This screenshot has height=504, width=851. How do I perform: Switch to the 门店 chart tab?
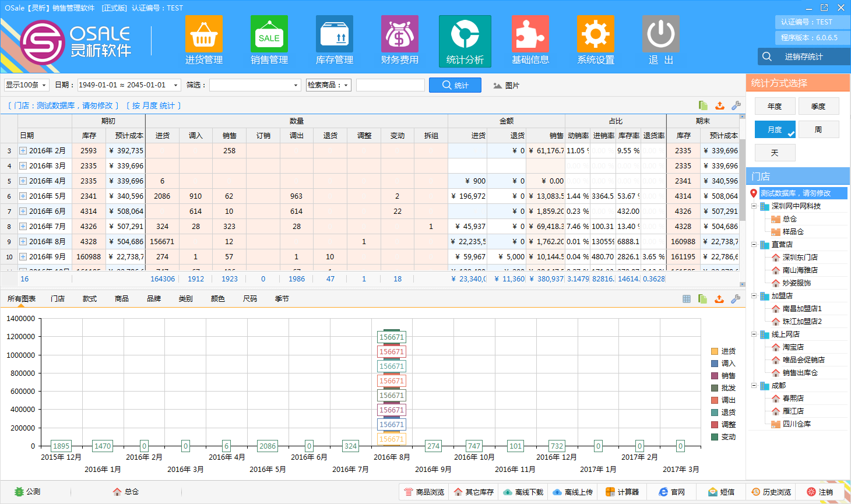pos(58,299)
